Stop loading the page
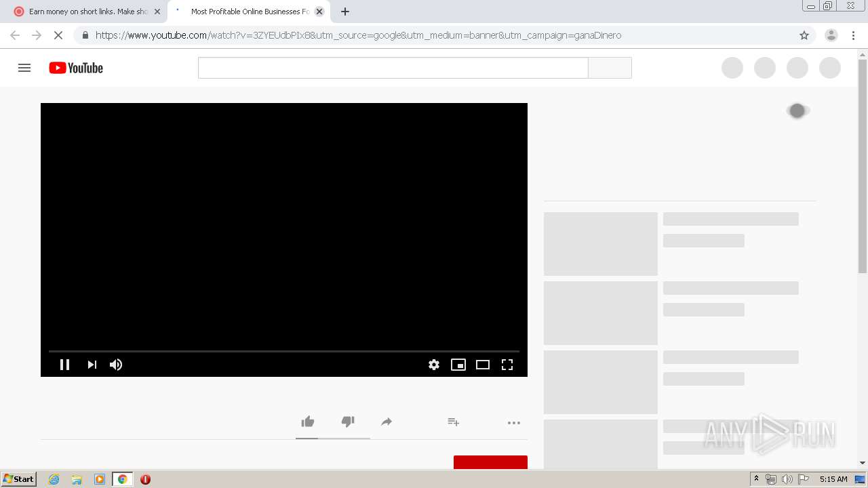 pos(58,35)
